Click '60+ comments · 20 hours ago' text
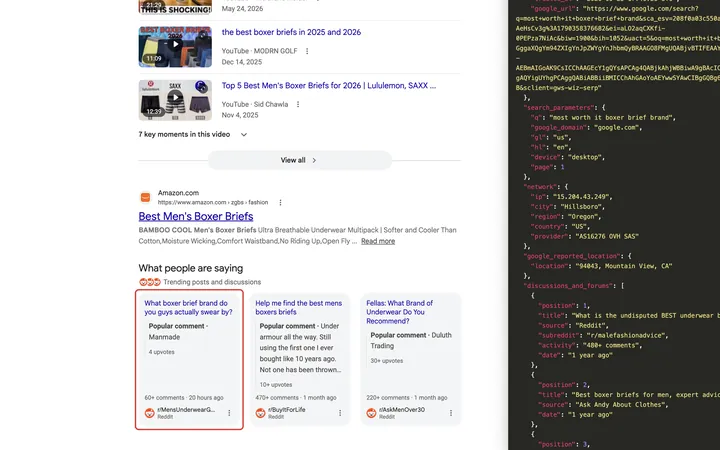Image resolution: width=720 pixels, height=450 pixels. 184,398
